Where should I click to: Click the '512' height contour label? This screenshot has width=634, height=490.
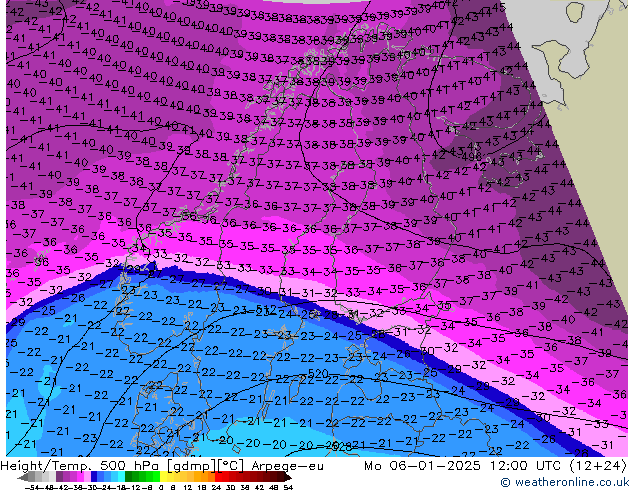click(x=267, y=310)
